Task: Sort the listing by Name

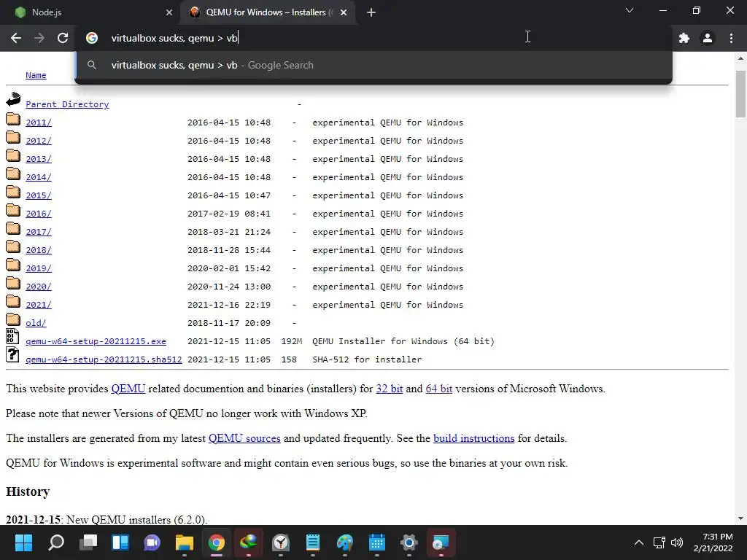Action: coord(36,75)
